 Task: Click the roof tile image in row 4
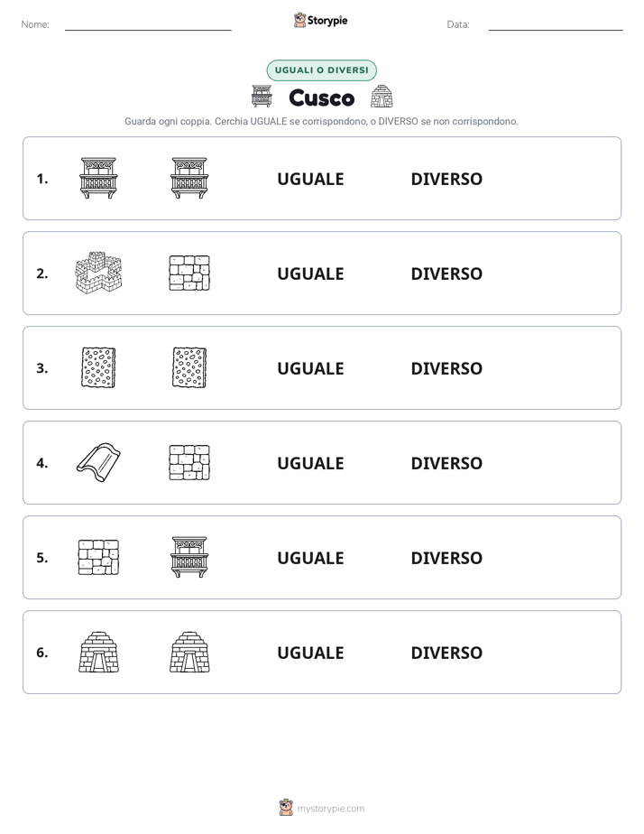click(98, 462)
